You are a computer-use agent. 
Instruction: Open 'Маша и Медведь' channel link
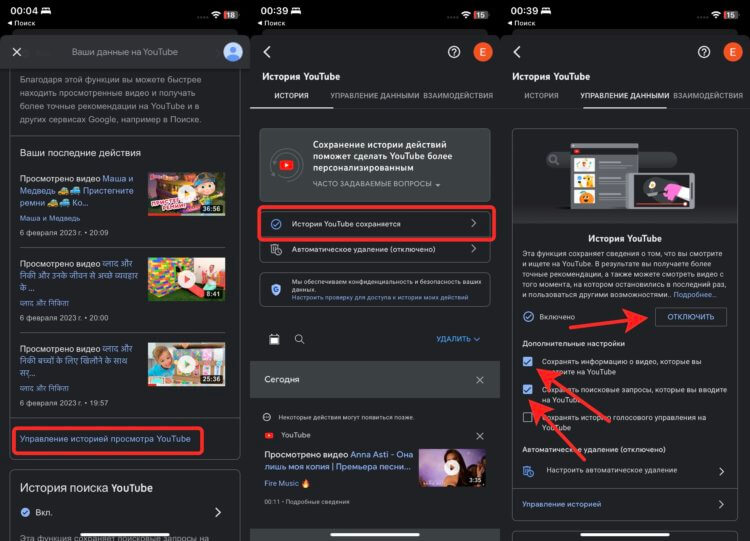(50, 218)
